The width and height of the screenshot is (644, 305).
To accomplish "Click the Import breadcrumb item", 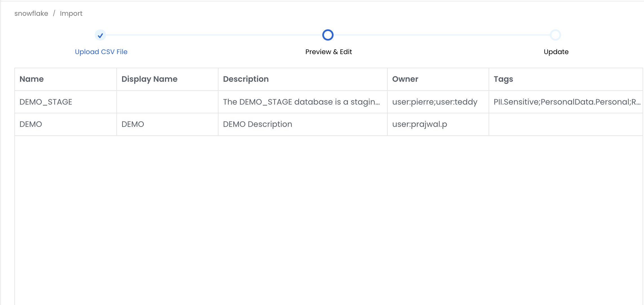I will click(71, 14).
